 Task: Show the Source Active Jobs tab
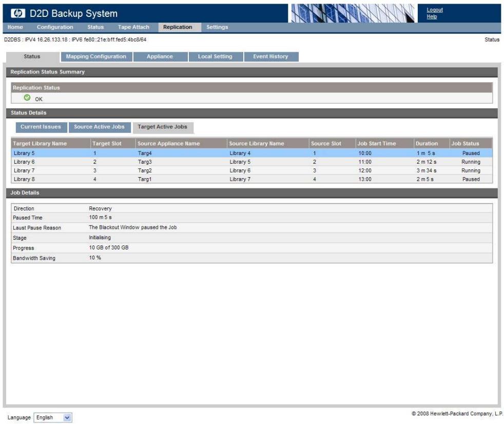pyautogui.click(x=100, y=127)
